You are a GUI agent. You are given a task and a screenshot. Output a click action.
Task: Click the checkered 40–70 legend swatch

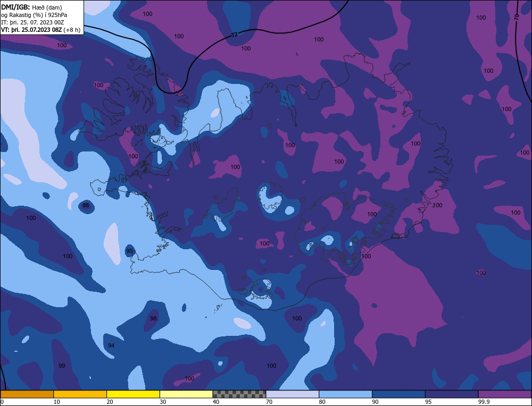tap(239, 394)
